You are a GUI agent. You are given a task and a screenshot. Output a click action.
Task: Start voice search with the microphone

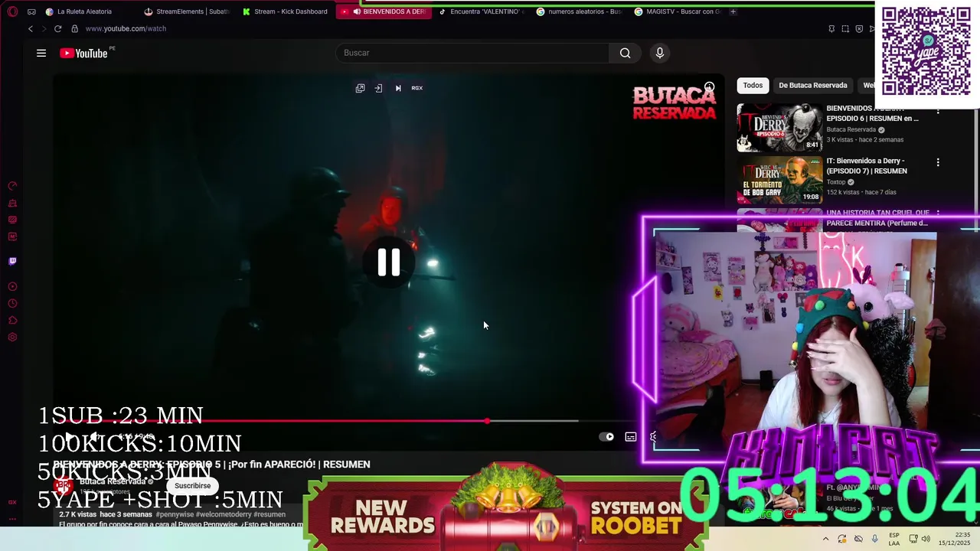coord(660,53)
